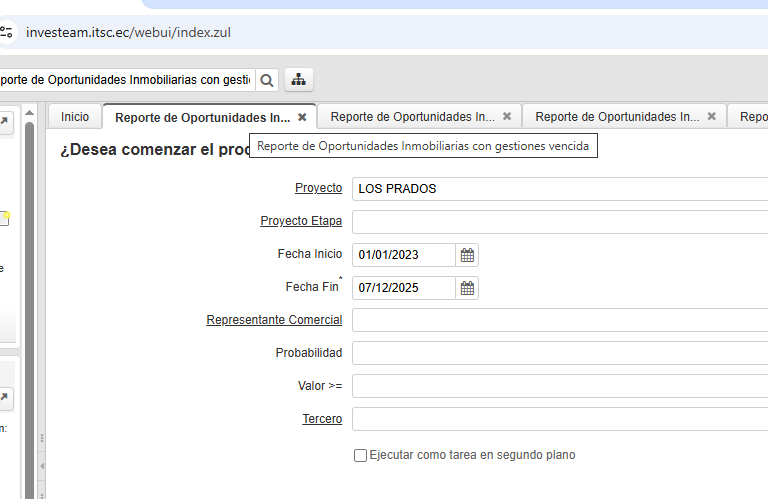Click the Proyecto field showing LOS PRADOS

click(x=560, y=189)
